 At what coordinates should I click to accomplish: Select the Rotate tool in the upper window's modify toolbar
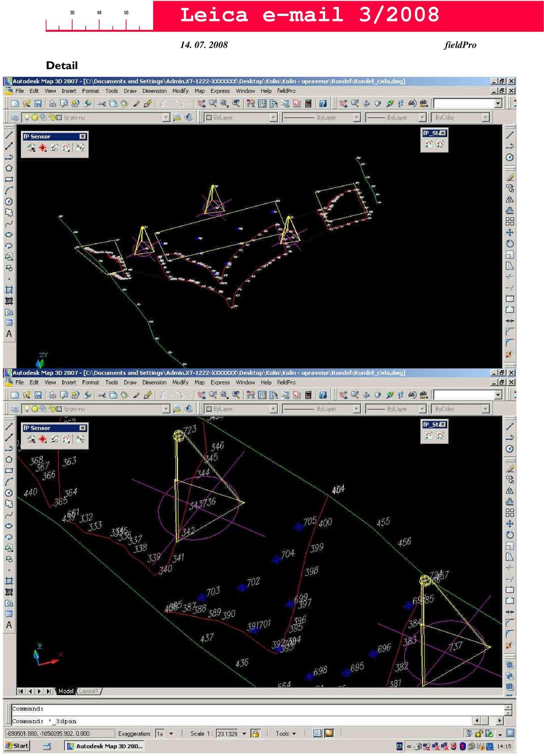510,244
